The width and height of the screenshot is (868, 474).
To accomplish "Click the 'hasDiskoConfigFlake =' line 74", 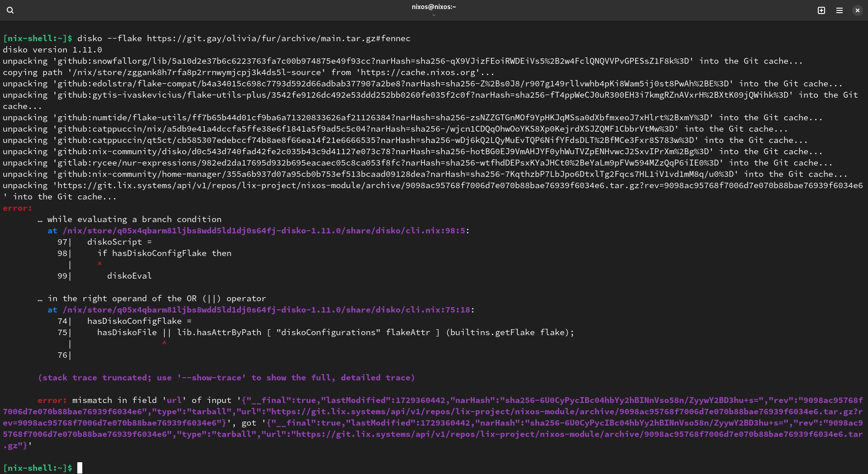I will pos(139,321).
